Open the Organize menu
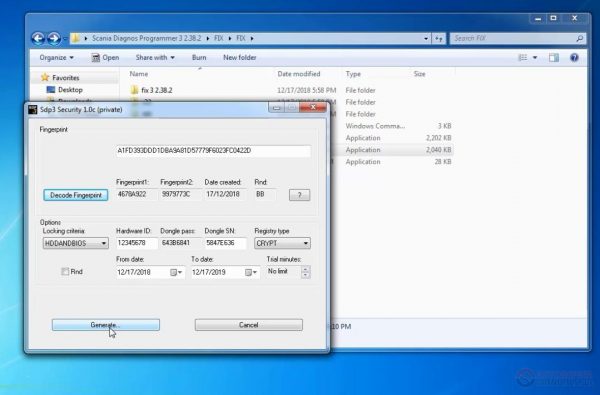 point(57,57)
